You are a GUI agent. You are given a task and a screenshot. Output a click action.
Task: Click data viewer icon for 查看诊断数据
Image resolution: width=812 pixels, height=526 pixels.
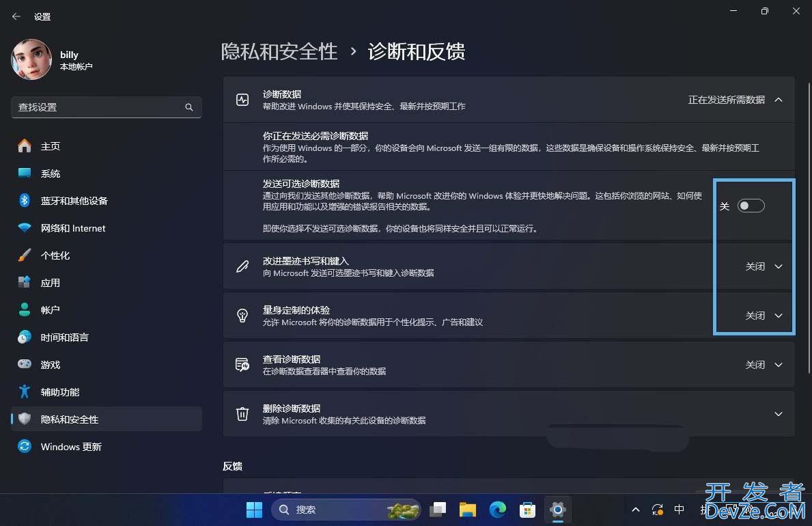[x=242, y=365]
